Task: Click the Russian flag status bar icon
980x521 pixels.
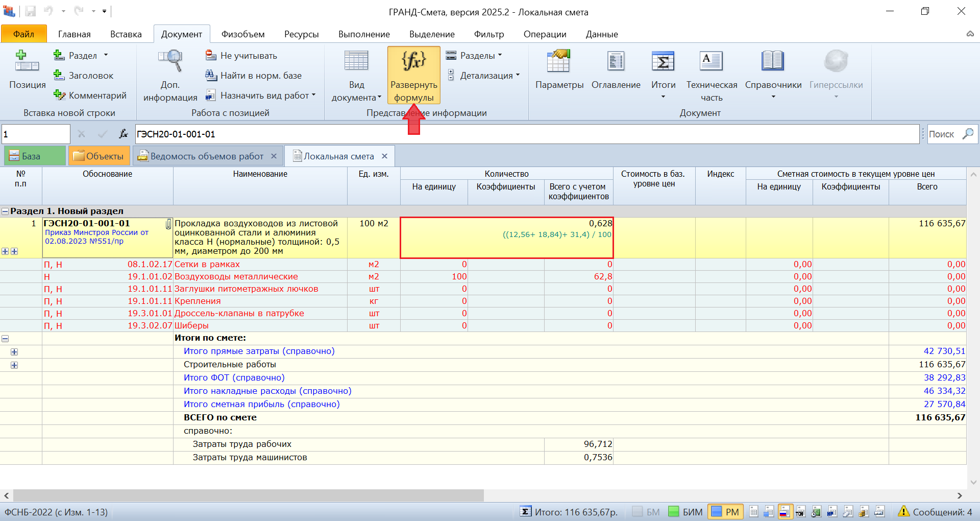Action: 785,511
